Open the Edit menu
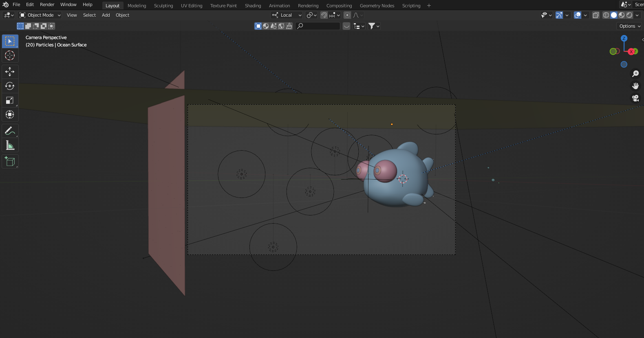Screen dimensions: 644x338 point(30,4)
